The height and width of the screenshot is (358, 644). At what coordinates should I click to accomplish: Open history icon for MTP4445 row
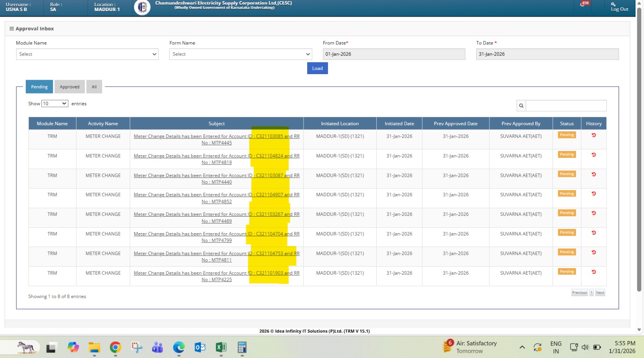tap(594, 135)
